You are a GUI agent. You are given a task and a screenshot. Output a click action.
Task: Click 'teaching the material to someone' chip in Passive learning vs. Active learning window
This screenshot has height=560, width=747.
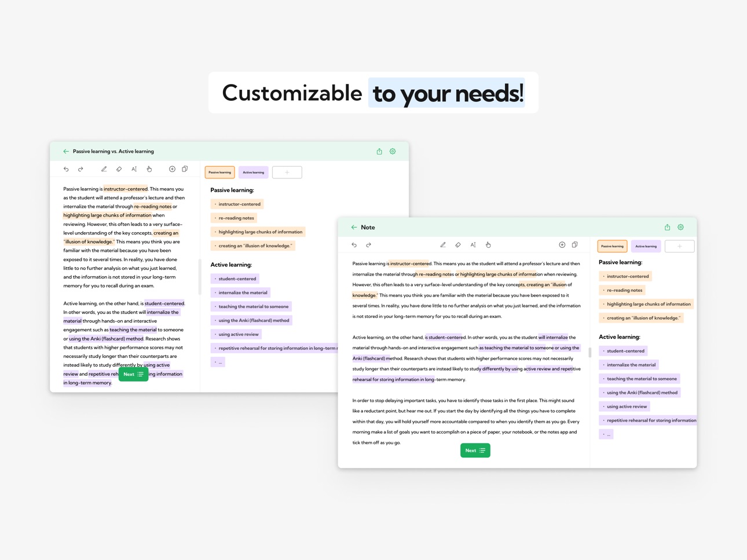click(x=251, y=306)
